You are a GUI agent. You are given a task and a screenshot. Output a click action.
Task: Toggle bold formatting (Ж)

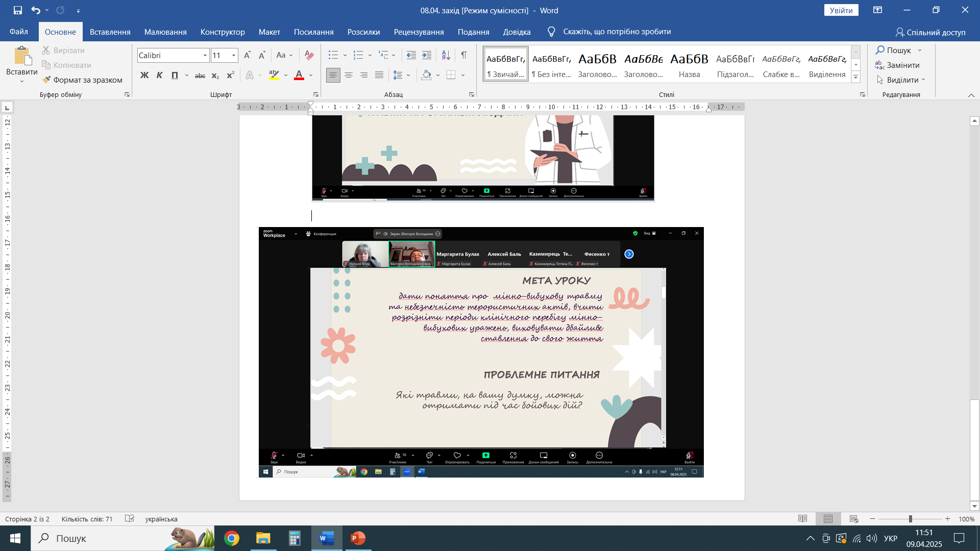[x=144, y=76]
